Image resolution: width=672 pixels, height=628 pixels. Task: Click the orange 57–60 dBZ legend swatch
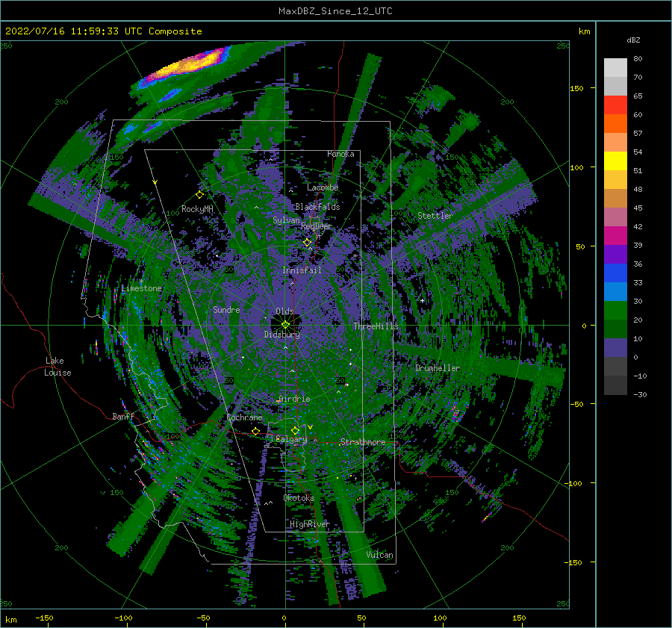615,124
